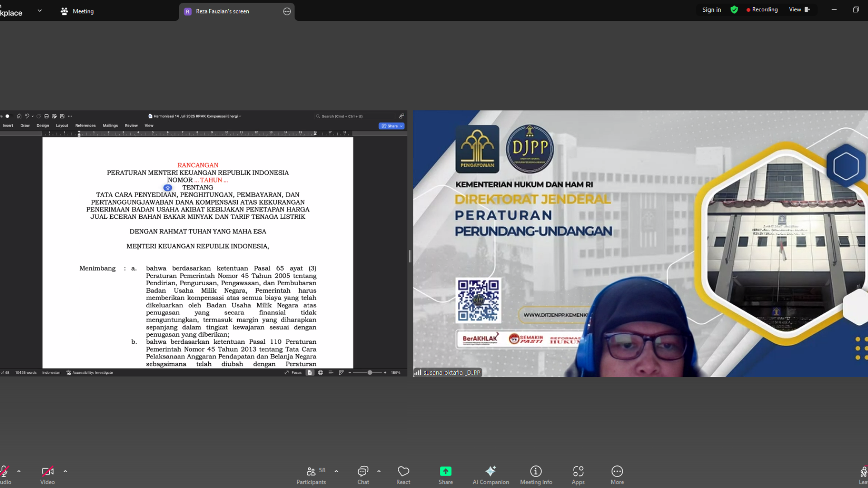Click Indonesian language in status bar
868x488 pixels.
click(x=51, y=373)
